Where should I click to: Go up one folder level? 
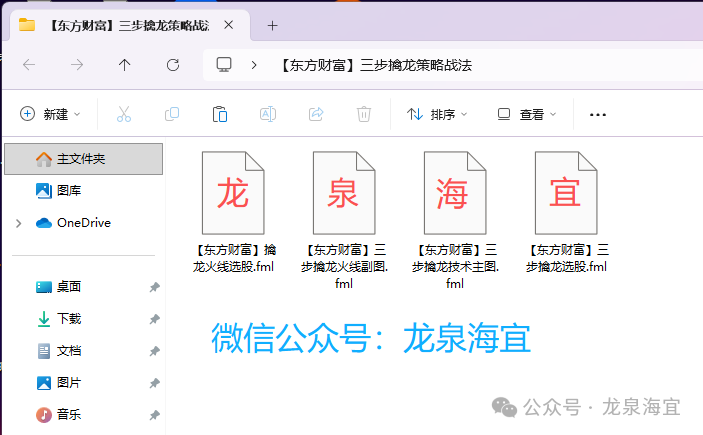pos(125,65)
